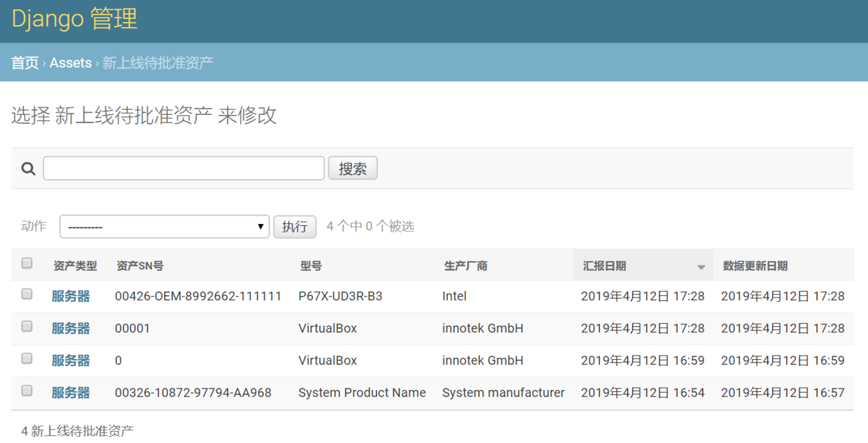Open 服务器 link for P67X-UD3R-B3 asset
Image resolution: width=868 pixels, height=443 pixels.
(71, 297)
